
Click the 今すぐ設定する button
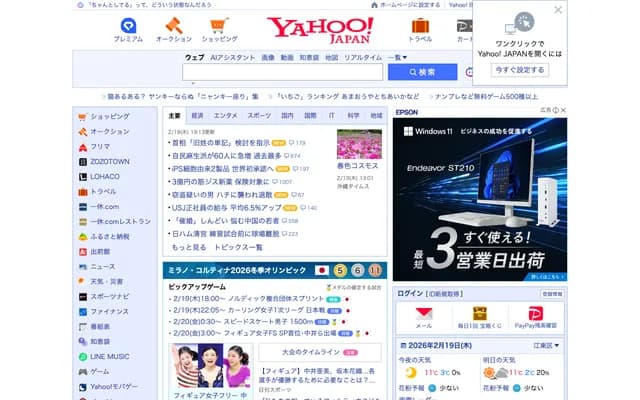[x=519, y=70]
